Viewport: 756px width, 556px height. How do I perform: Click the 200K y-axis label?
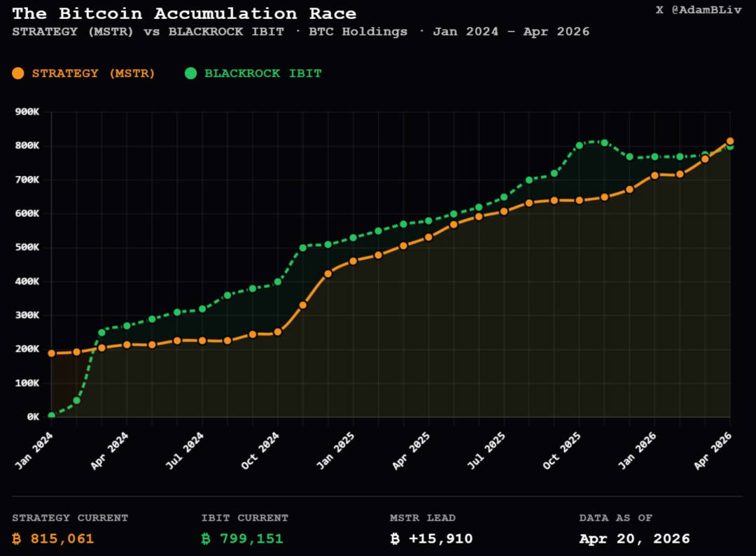tap(27, 349)
